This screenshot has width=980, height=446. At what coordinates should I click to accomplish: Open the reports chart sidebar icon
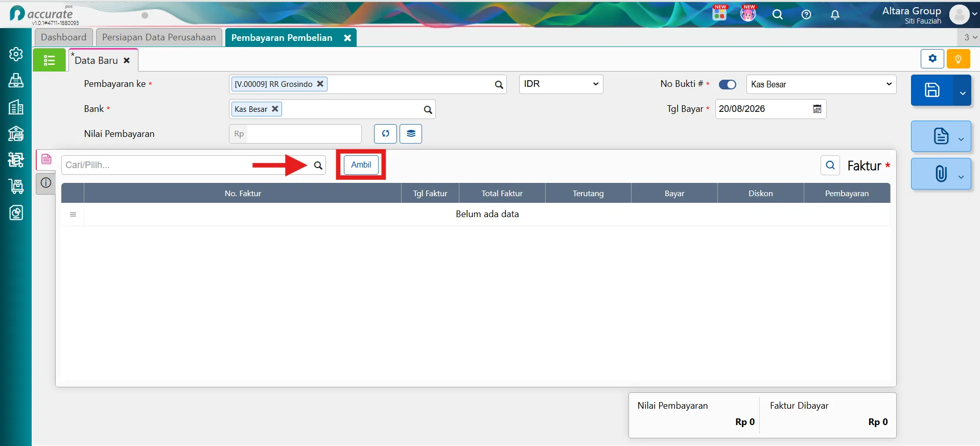pyautogui.click(x=16, y=213)
